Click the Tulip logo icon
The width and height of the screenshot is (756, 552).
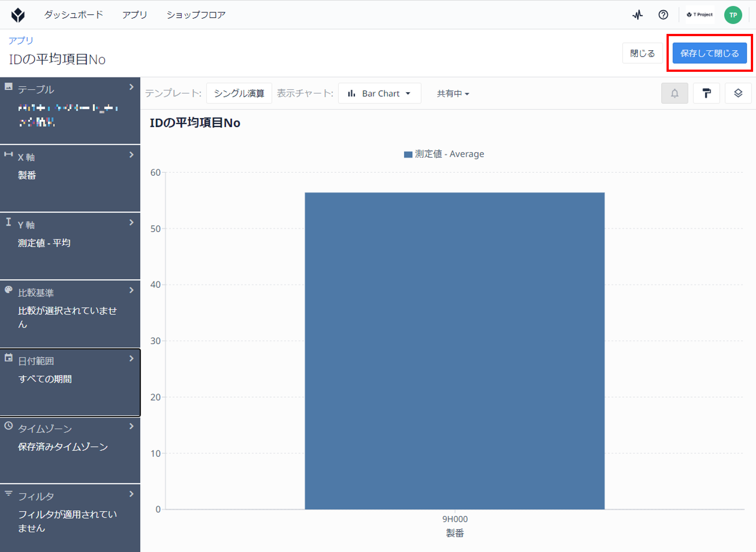(x=18, y=15)
